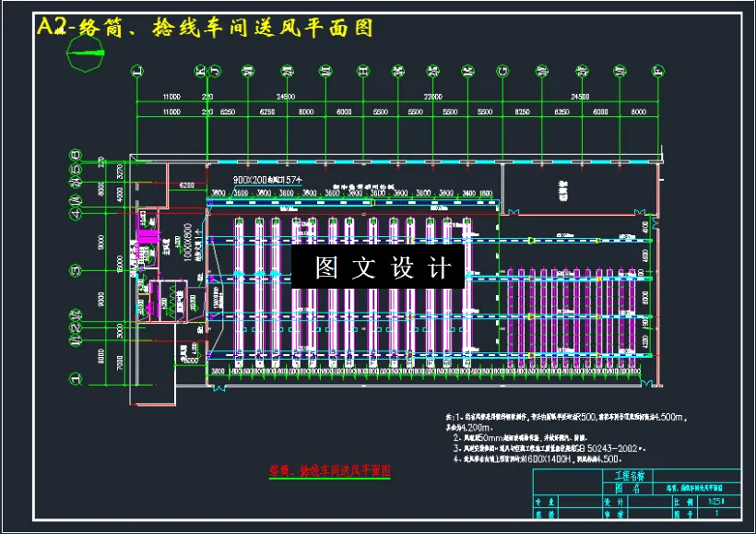Click the underlined caption 络筒、捻线车间送风平面图
This screenshot has height=534, width=756.
point(330,469)
